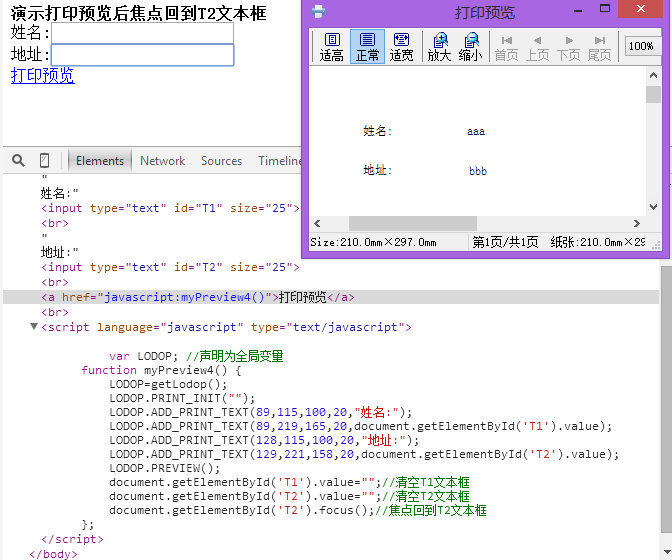Click the page heading 演示打印预览后焦点回到T2文本框

[139, 13]
